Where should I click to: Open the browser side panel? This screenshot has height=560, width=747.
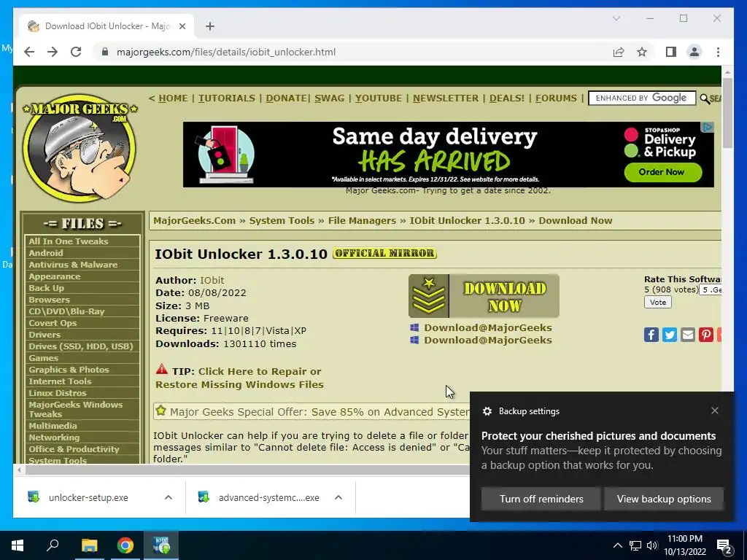point(671,52)
